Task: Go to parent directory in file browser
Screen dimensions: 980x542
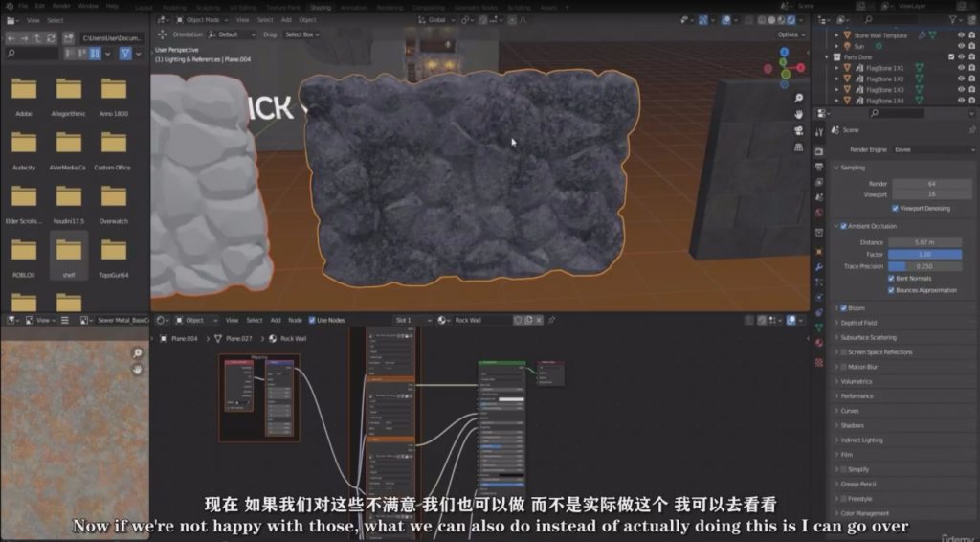Action: click(37, 38)
